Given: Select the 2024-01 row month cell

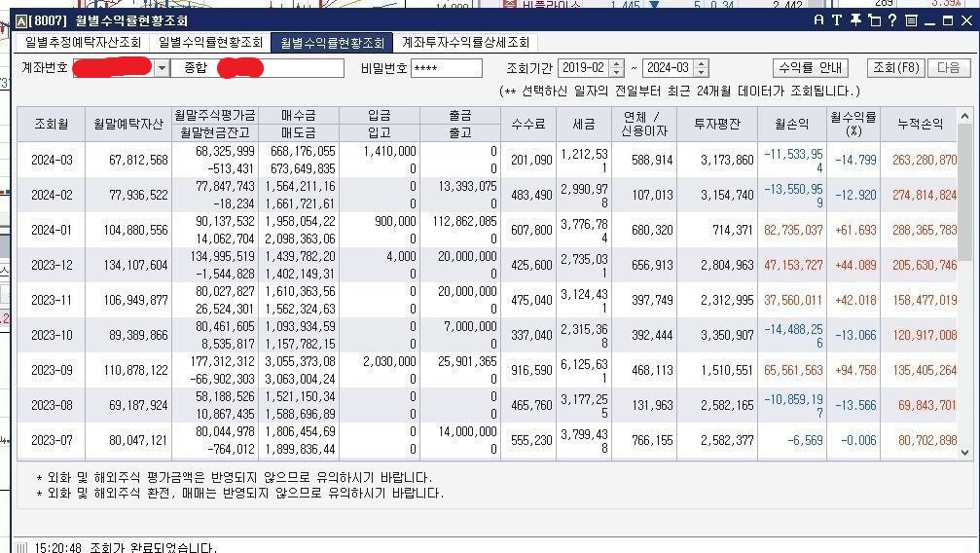Looking at the screenshot, I should pos(52,230).
